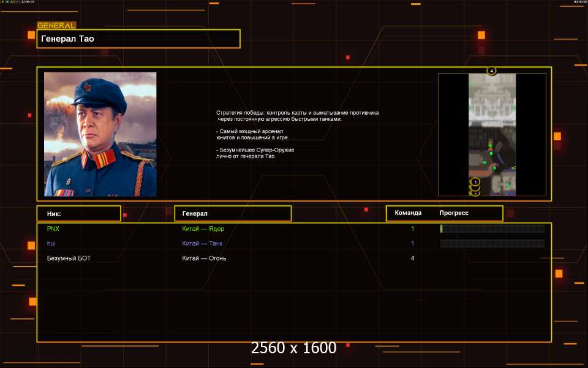This screenshot has width=588, height=368.
Task: Click 'Стратегия победы' description line
Action: pyautogui.click(x=298, y=113)
